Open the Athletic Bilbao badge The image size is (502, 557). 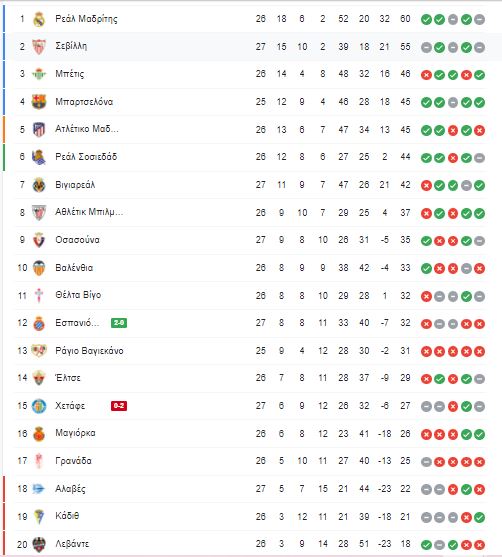tap(39, 213)
